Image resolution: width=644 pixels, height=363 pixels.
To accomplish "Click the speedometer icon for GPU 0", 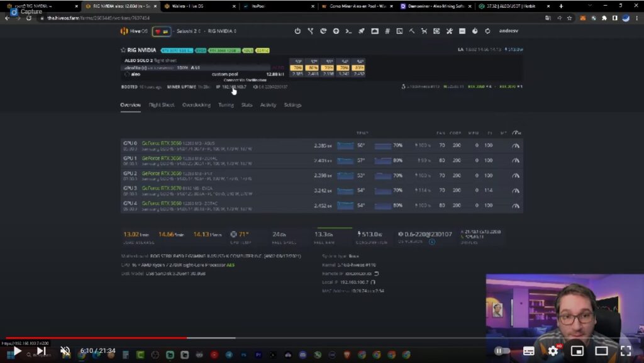I will pyautogui.click(x=516, y=145).
